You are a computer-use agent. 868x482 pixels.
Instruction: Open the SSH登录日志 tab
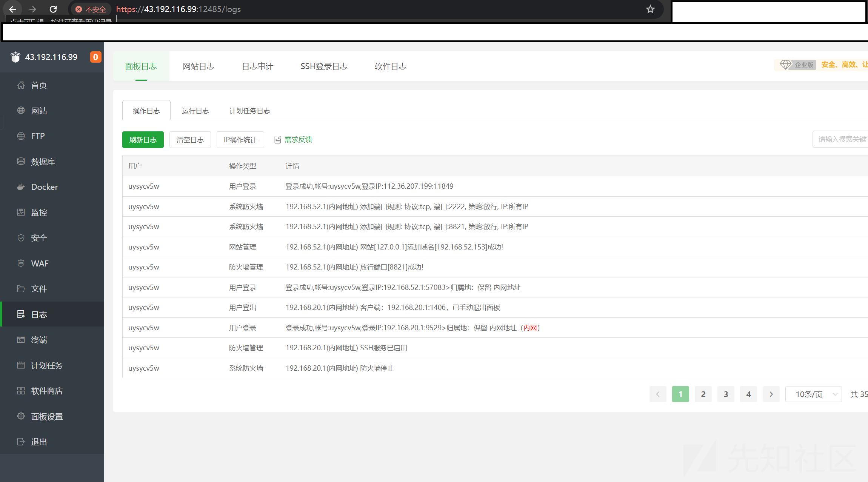324,66
